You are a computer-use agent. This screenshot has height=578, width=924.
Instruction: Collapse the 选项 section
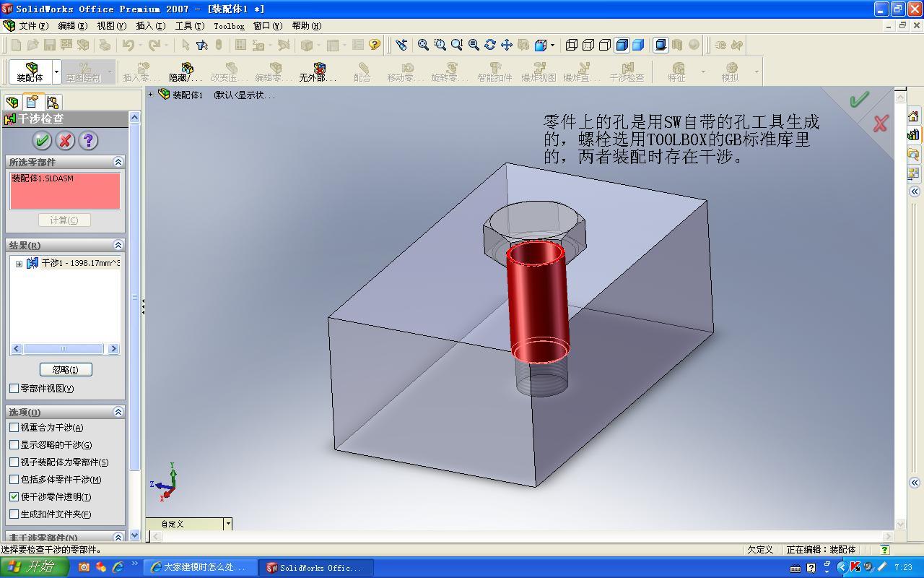(118, 412)
